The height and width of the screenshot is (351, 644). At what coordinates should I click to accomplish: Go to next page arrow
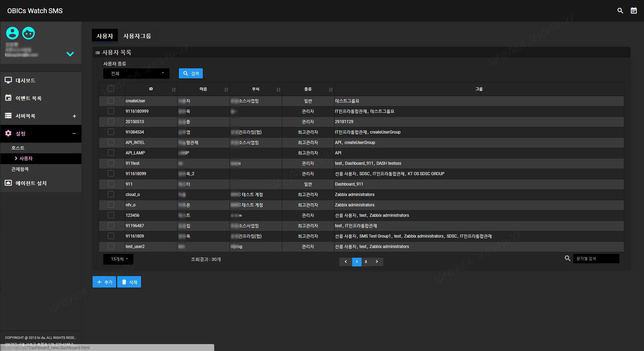pyautogui.click(x=377, y=262)
